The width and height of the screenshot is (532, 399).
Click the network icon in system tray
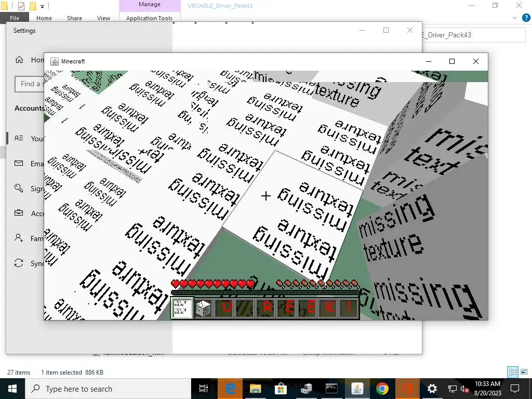click(453, 389)
